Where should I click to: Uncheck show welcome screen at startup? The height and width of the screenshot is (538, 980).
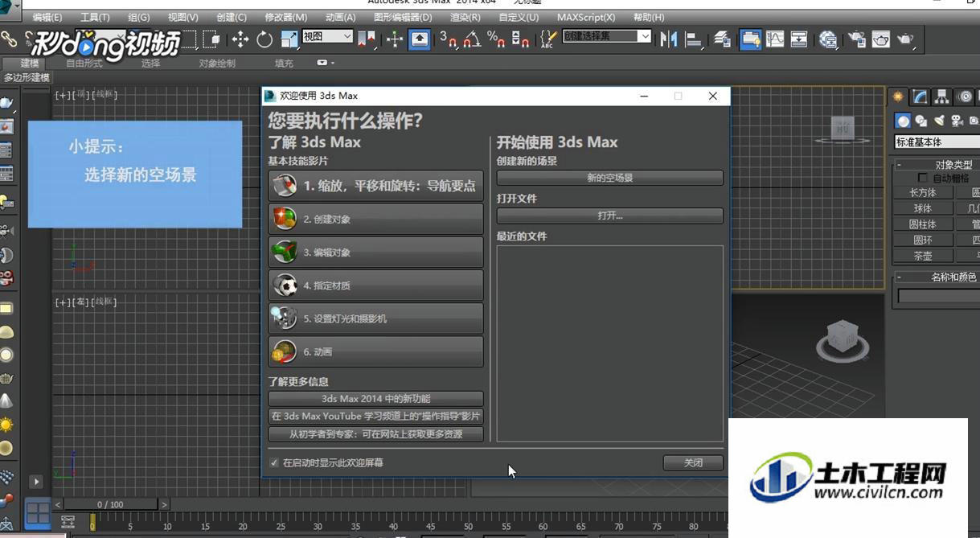[274, 463]
